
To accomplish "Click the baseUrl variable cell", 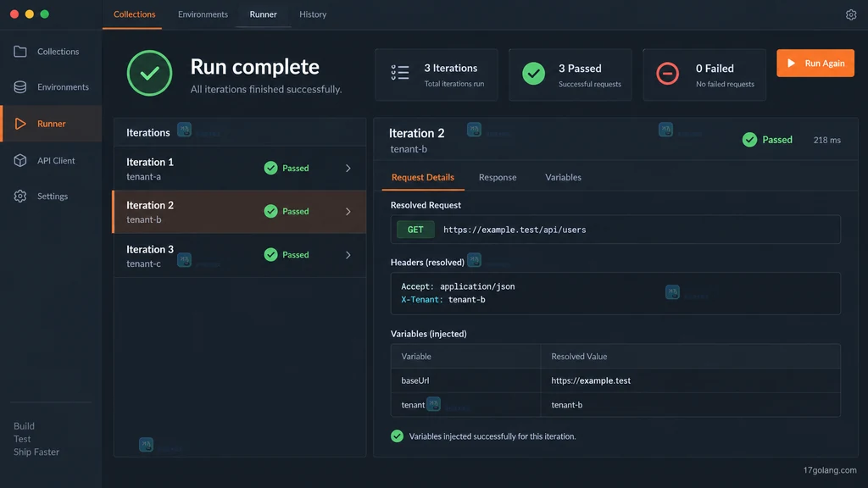I will (x=465, y=380).
